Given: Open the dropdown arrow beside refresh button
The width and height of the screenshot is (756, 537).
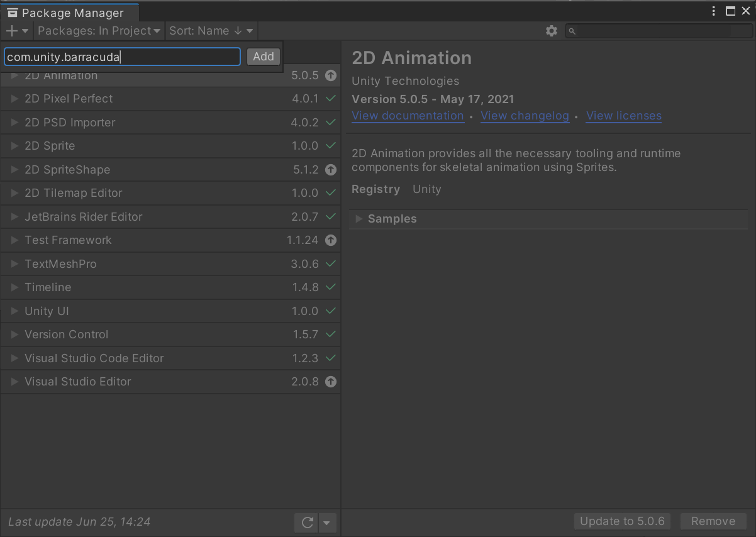Looking at the screenshot, I should point(326,522).
